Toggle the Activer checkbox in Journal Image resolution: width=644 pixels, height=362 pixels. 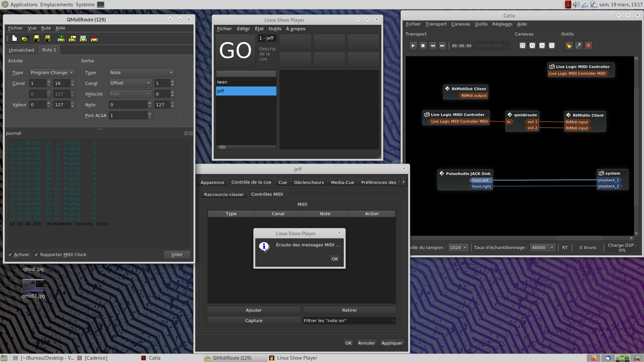[10, 255]
